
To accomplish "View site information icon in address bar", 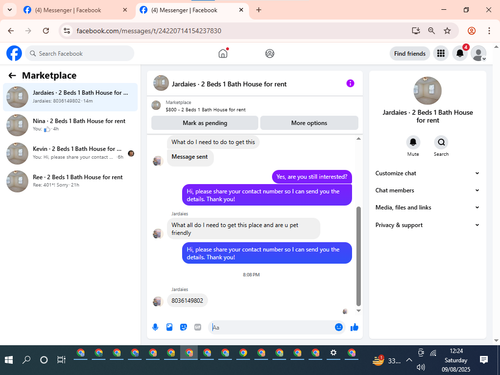I will click(67, 31).
